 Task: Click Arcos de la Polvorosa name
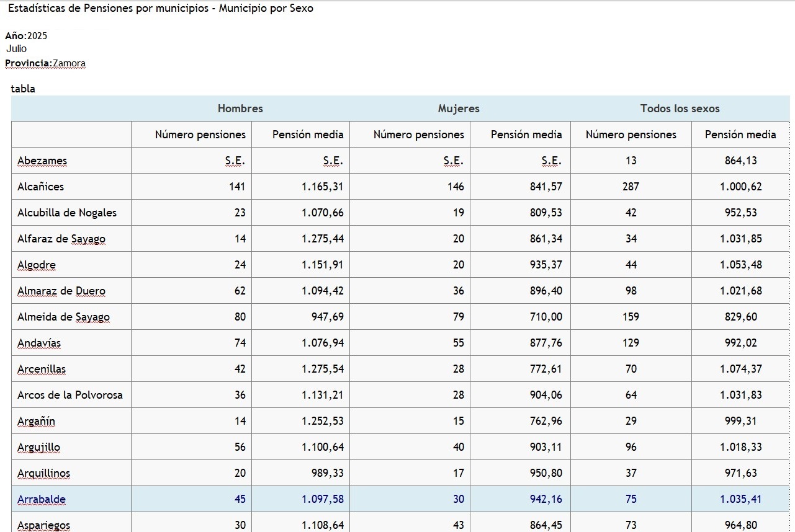[70, 395]
